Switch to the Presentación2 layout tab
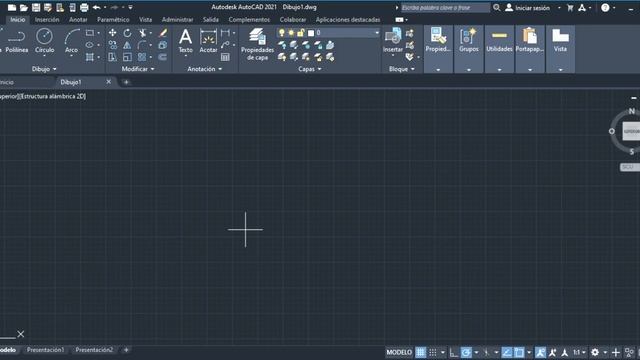Viewport: 640px width, 360px height. [94, 350]
